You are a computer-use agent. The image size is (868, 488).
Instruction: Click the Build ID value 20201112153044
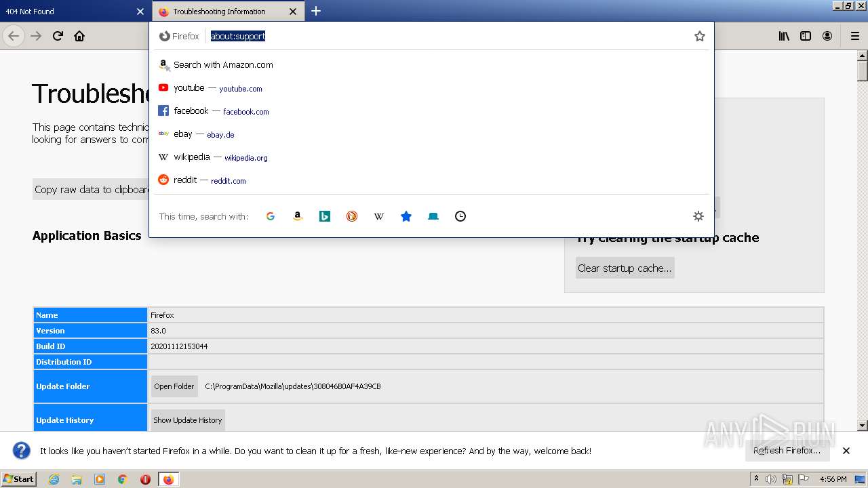click(x=179, y=346)
